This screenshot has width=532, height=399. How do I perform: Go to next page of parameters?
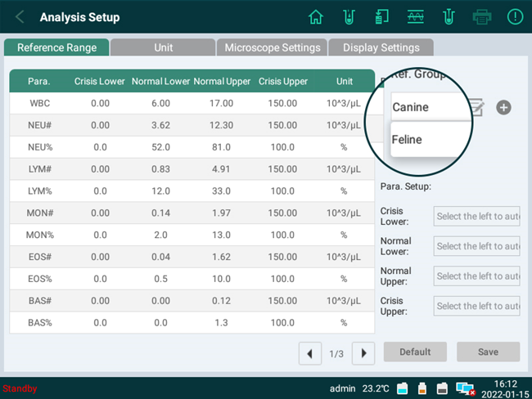point(363,353)
